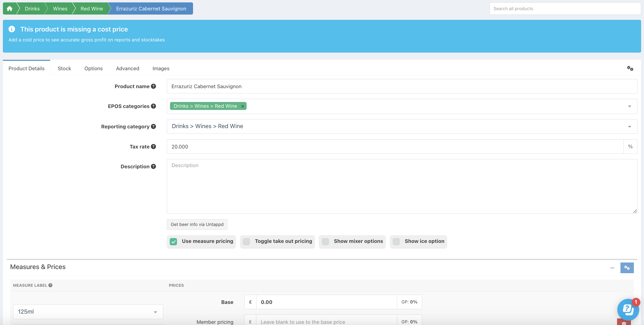The image size is (644, 325).
Task: Click Get beer info via Untappd button
Action: (x=197, y=224)
